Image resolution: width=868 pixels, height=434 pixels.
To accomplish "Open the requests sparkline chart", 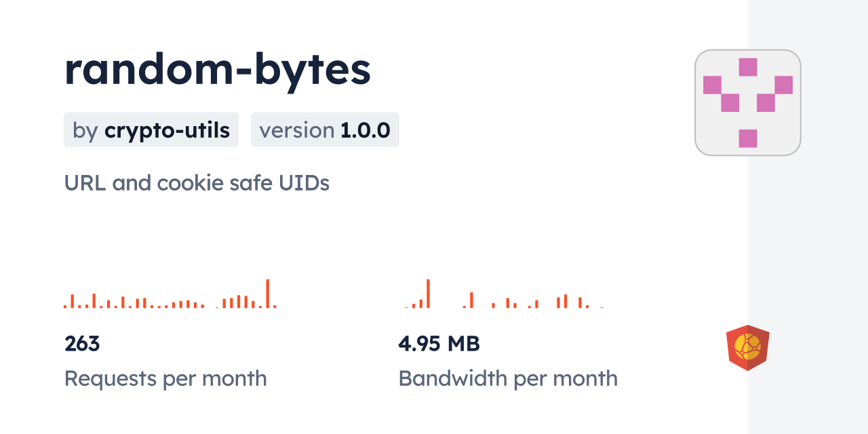I will (x=170, y=295).
